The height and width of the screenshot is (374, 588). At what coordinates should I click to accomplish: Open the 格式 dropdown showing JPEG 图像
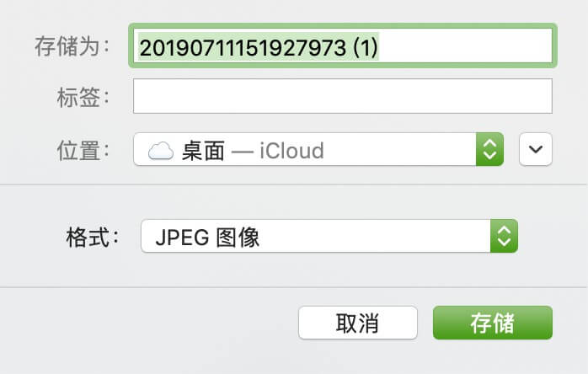click(329, 236)
